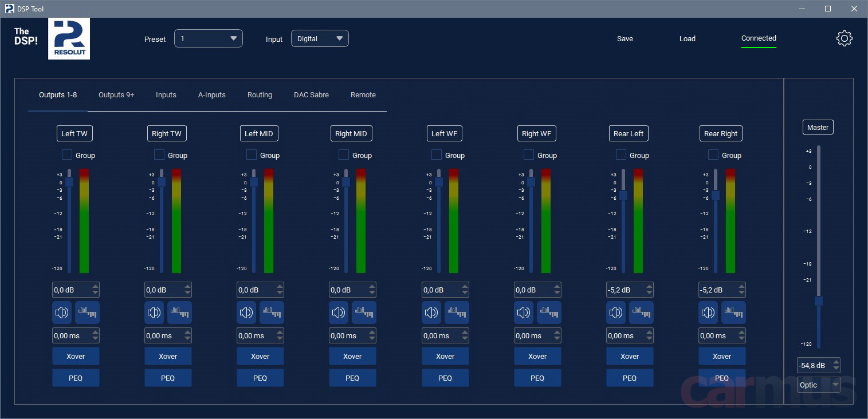Enable Group checkbox for Rear Right
The width and height of the screenshot is (868, 419).
(713, 155)
